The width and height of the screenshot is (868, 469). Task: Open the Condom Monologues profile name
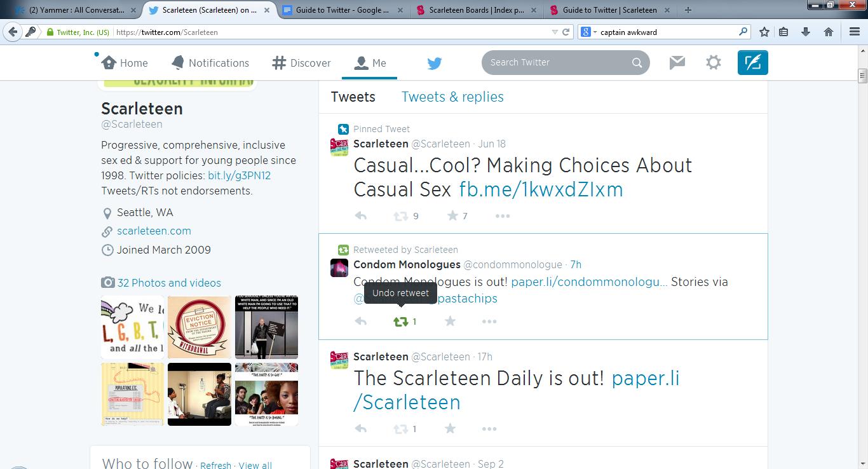(407, 264)
